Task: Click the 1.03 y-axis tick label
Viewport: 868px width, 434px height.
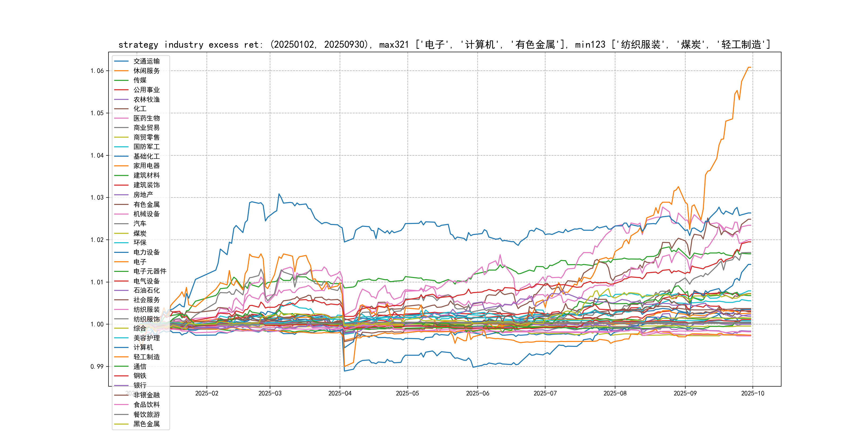Action: tap(97, 197)
